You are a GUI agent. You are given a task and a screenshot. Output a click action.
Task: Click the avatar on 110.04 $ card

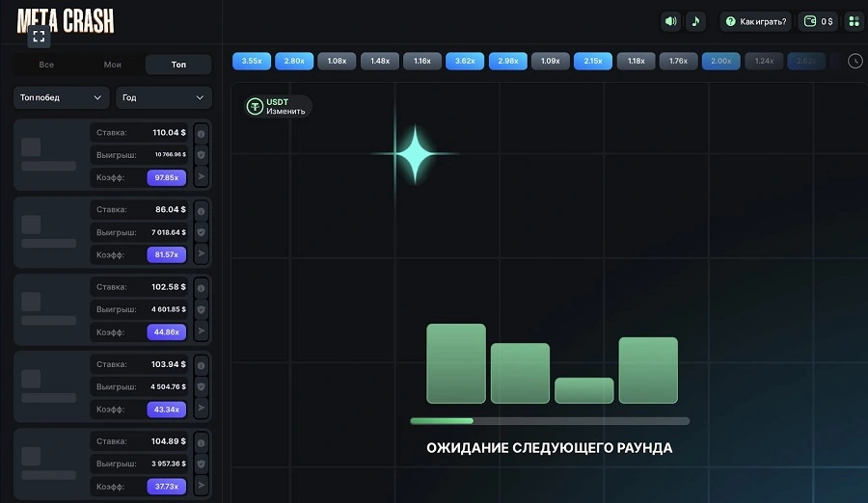(x=31, y=147)
